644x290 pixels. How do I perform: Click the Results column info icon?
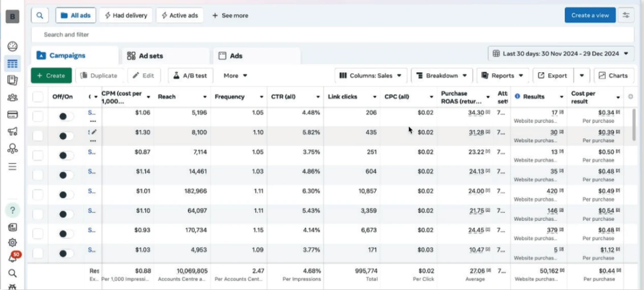pyautogui.click(x=517, y=97)
